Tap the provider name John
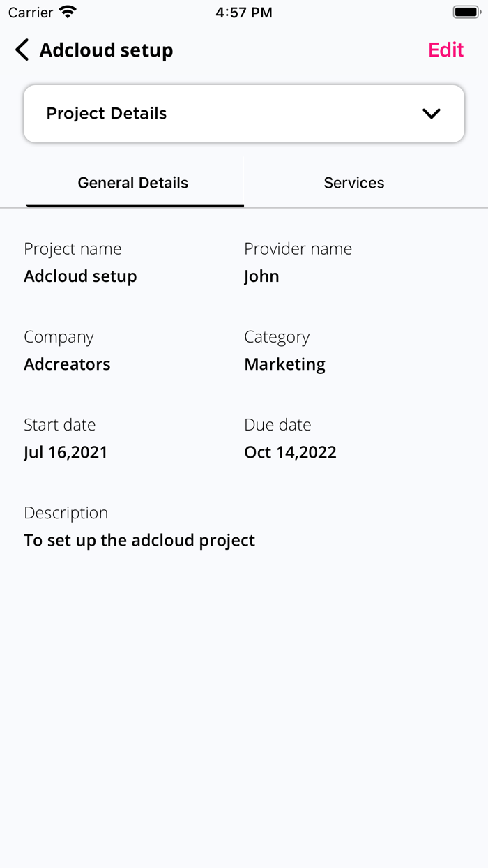488x868 pixels. 261,276
